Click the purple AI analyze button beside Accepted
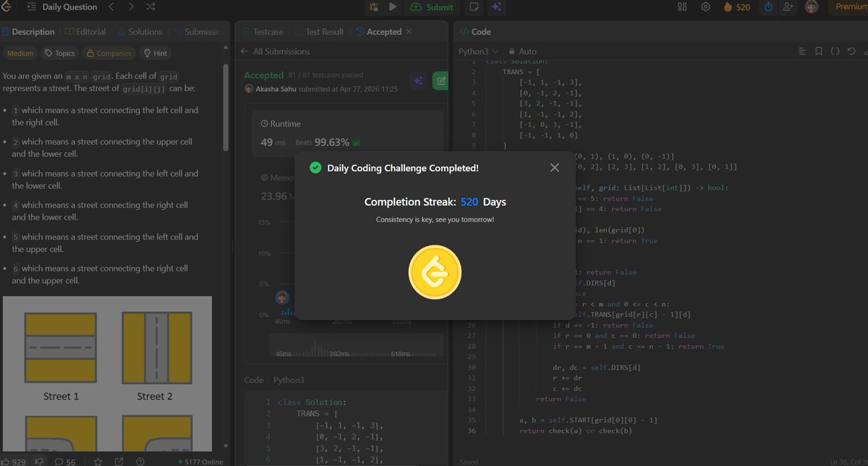 click(x=417, y=81)
